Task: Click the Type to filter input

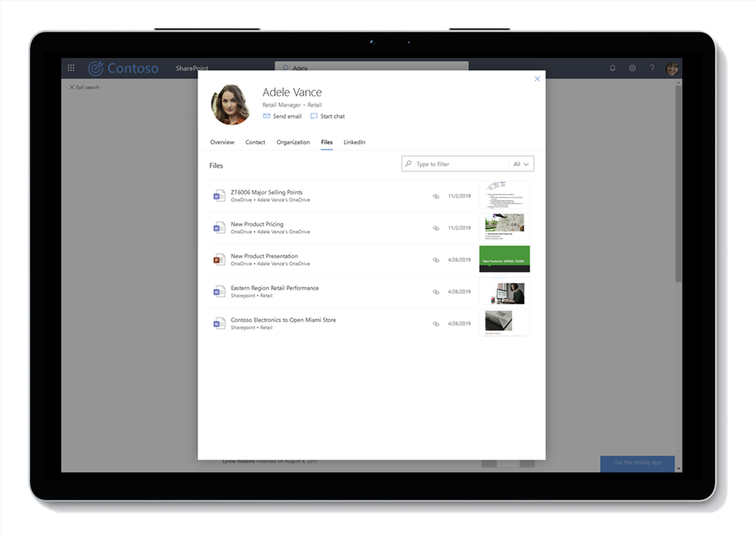Action: pyautogui.click(x=456, y=164)
